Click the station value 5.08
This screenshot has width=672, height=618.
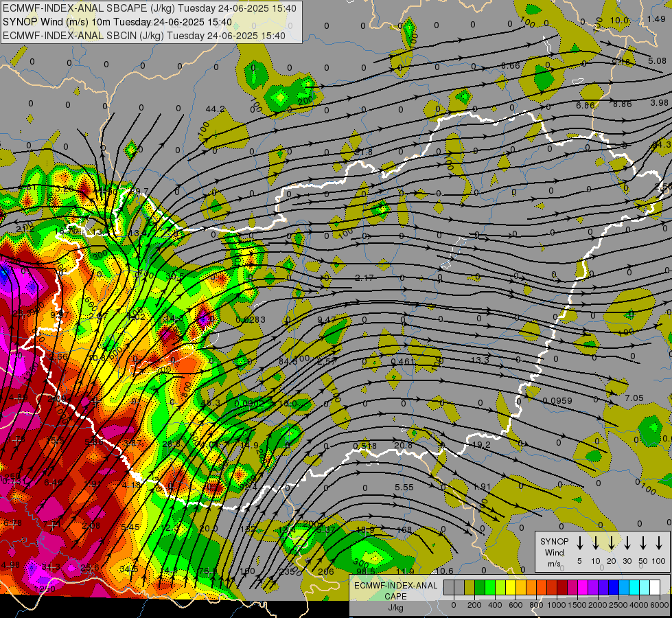tap(657, 61)
